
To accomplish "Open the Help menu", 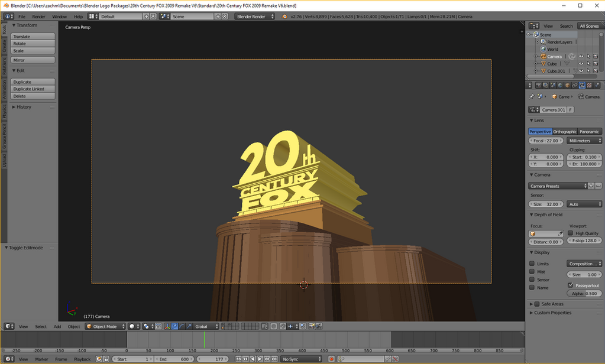I will point(78,17).
